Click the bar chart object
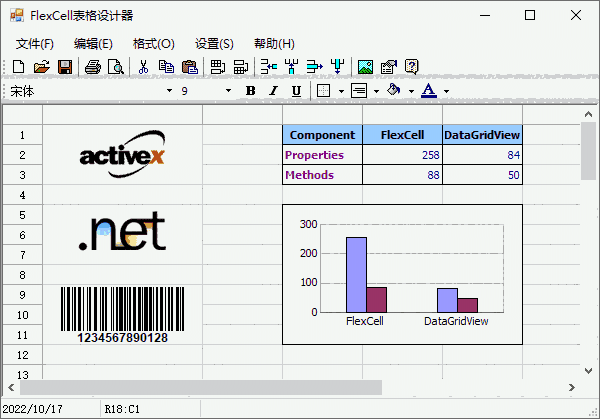Image resolution: width=600 pixels, height=419 pixels. [403, 274]
